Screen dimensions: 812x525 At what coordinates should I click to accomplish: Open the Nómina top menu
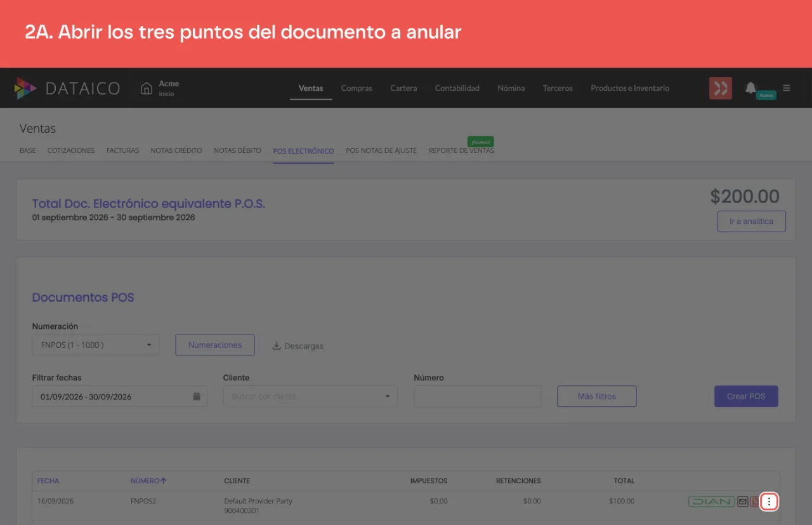[511, 88]
